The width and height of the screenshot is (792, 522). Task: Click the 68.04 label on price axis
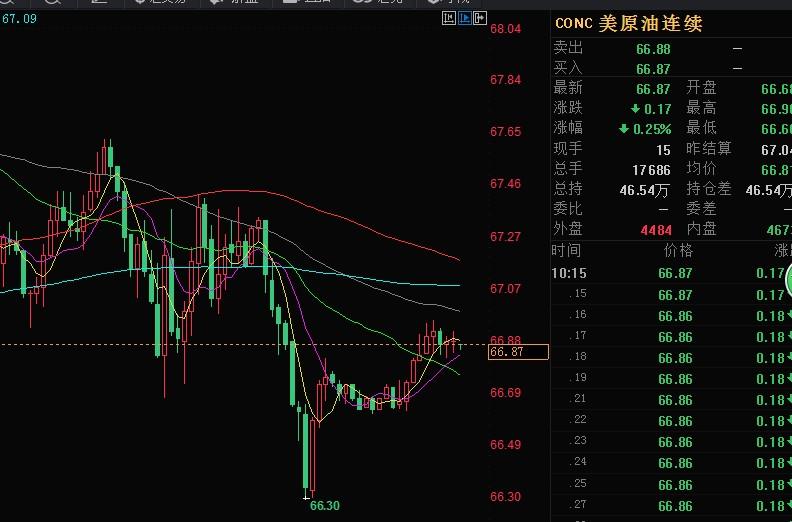coord(505,29)
